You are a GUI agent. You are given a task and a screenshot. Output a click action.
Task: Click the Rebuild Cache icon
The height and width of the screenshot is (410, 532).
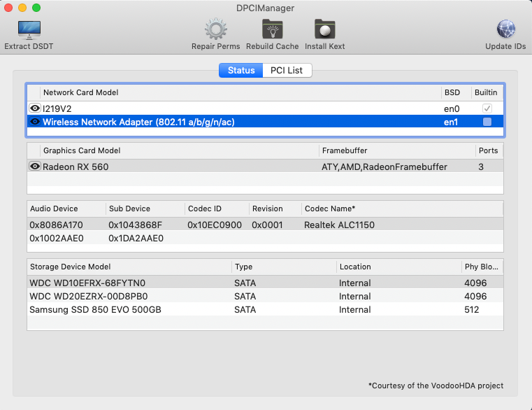point(272,31)
